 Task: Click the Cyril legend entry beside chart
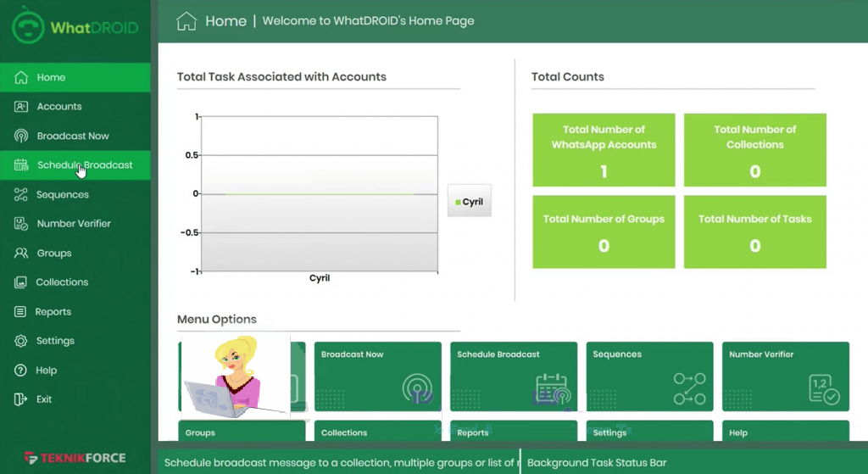click(x=470, y=202)
